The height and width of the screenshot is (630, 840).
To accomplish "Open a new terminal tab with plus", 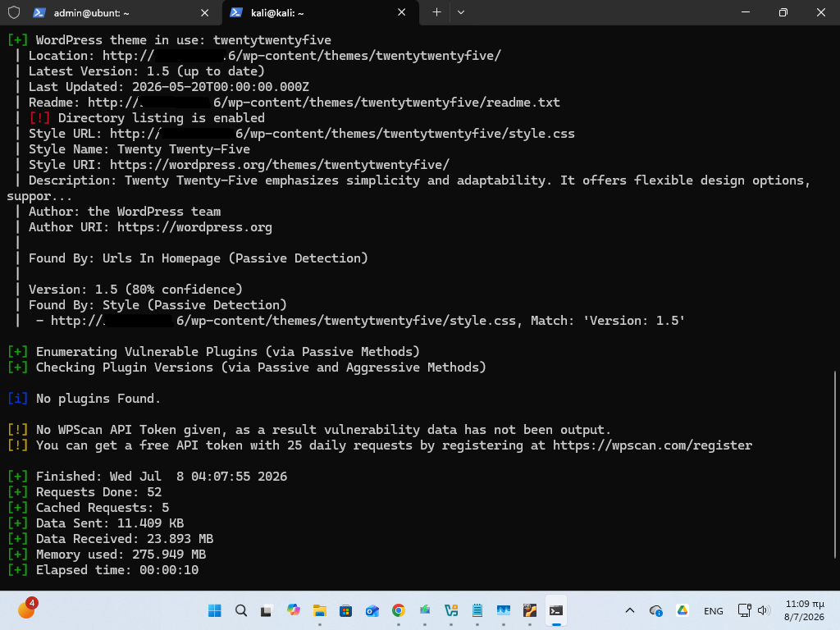I will [x=436, y=12].
